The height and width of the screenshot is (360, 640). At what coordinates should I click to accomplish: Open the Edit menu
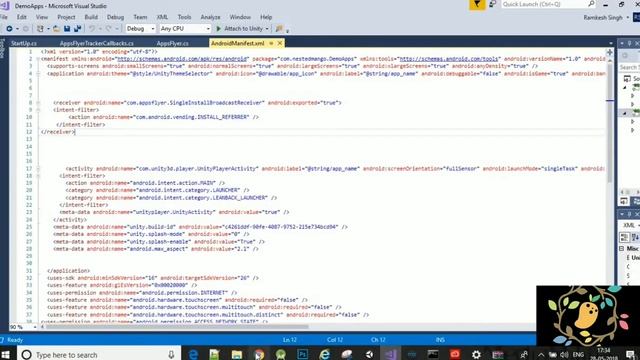coord(22,17)
